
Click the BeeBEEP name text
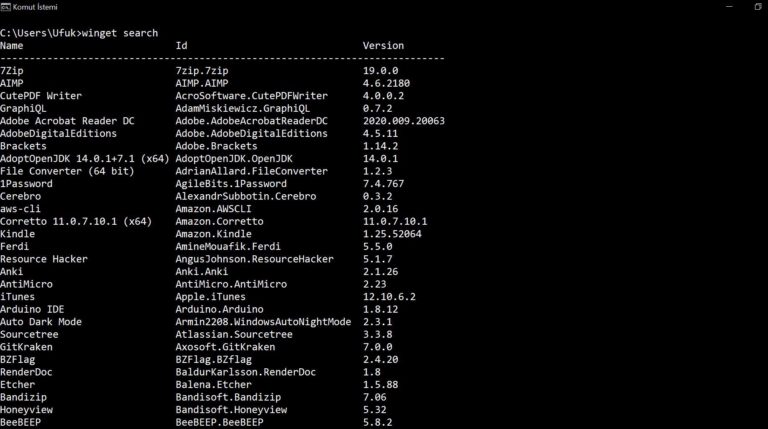tap(21, 422)
